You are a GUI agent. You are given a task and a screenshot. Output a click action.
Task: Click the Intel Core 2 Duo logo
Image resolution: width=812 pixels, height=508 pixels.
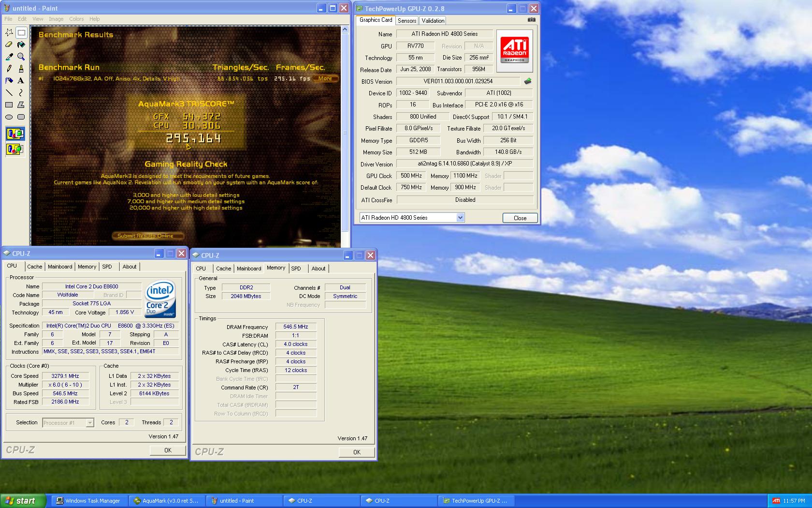160,298
